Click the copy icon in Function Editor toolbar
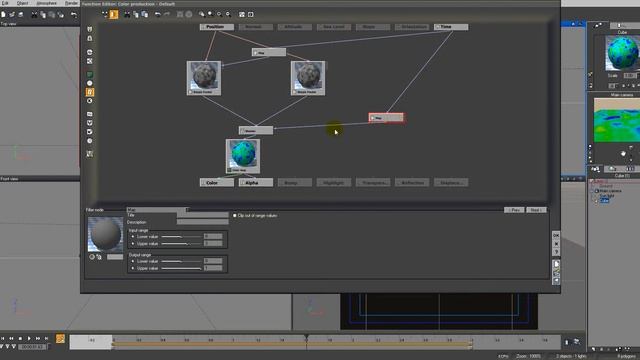The height and width of the screenshot is (360, 640). click(x=136, y=14)
